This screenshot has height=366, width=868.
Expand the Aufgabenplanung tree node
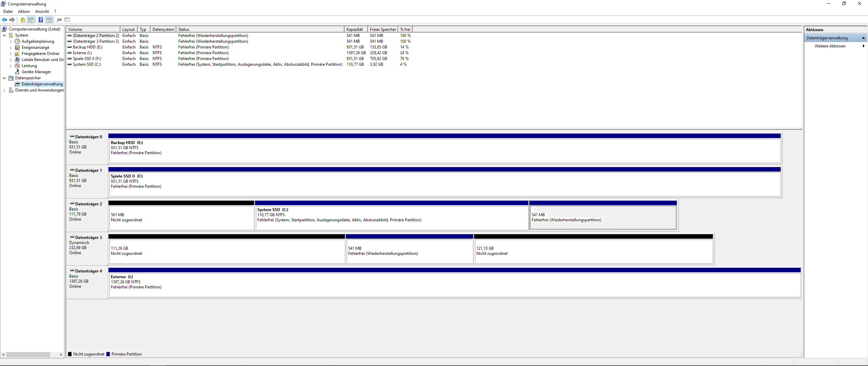tap(11, 41)
